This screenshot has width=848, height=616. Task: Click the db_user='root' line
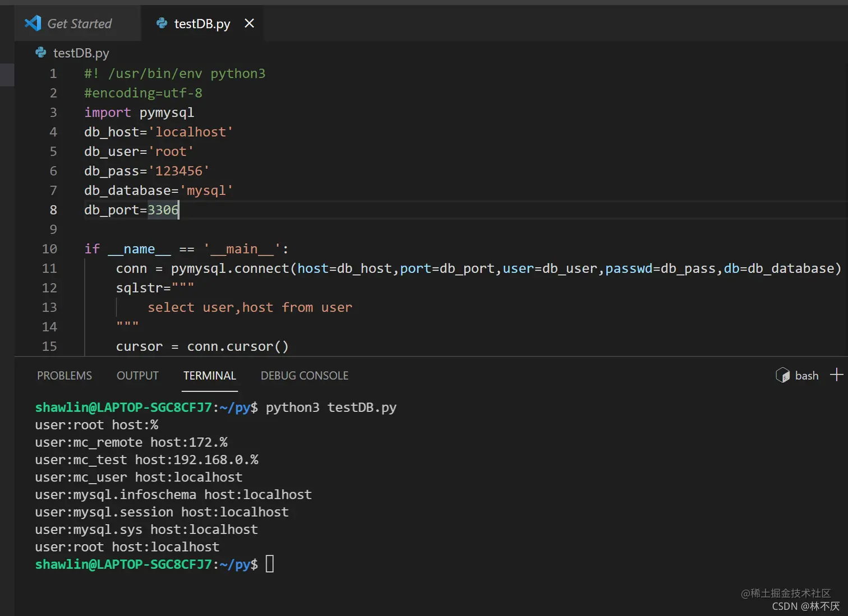[139, 151]
